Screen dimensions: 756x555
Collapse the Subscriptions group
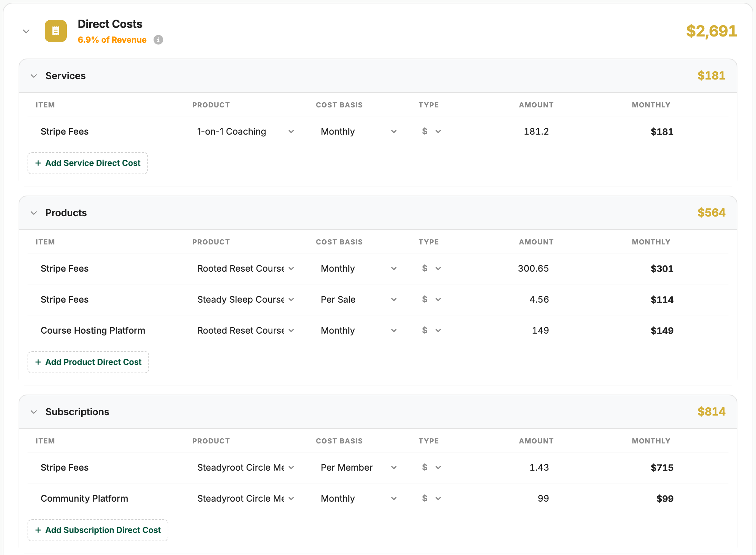(x=34, y=412)
